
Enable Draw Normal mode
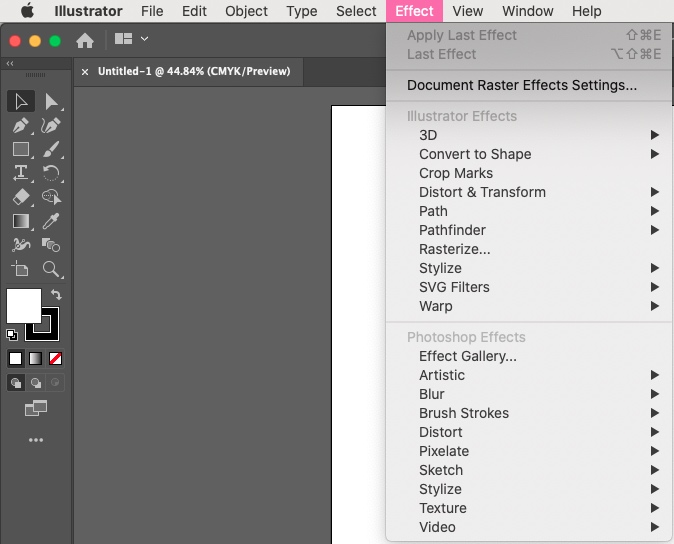(16, 382)
